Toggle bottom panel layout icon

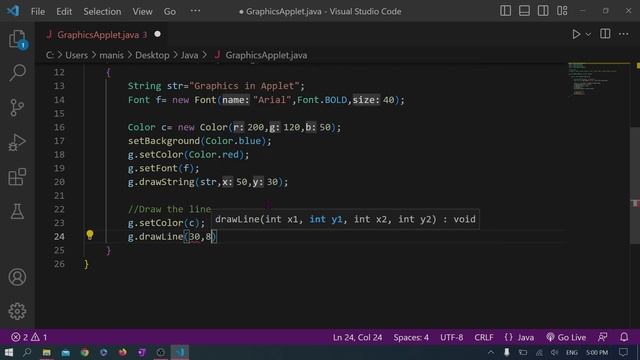(524, 11)
